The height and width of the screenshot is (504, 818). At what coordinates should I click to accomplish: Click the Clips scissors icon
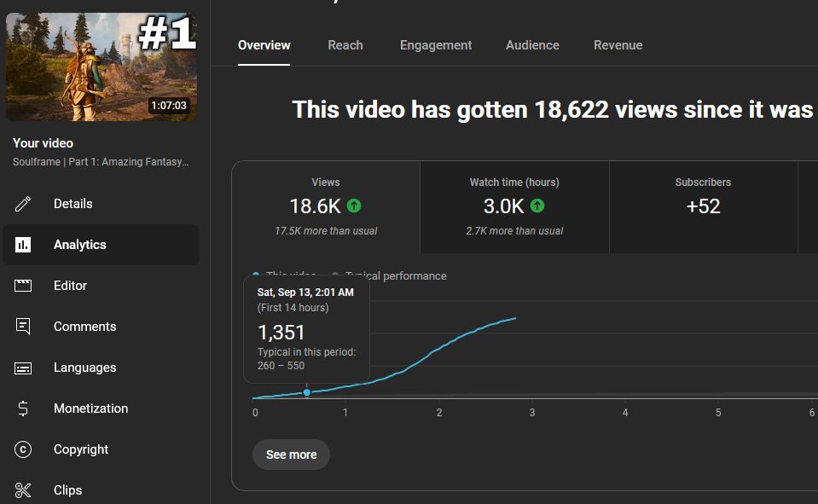point(23,490)
